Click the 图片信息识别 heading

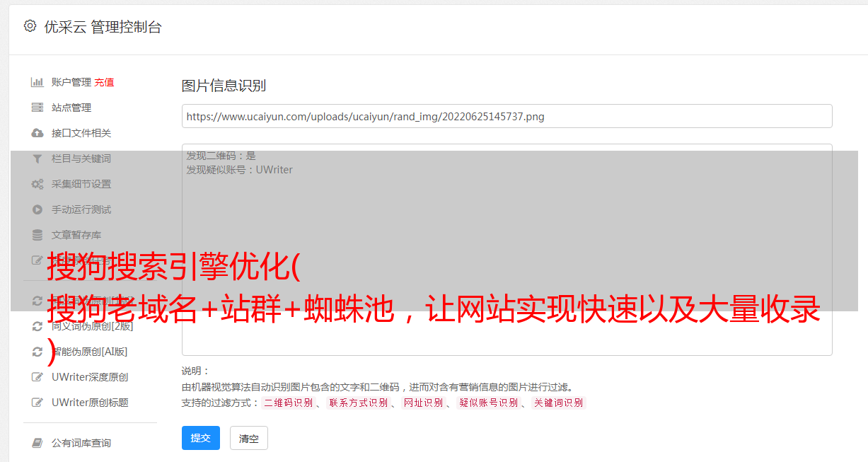(x=224, y=86)
